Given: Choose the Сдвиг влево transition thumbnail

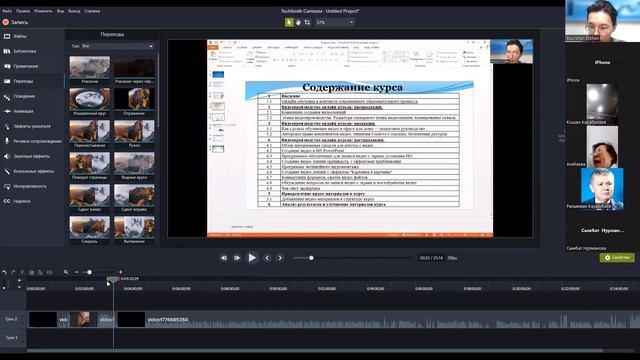Looking at the screenshot, I should point(89,195).
